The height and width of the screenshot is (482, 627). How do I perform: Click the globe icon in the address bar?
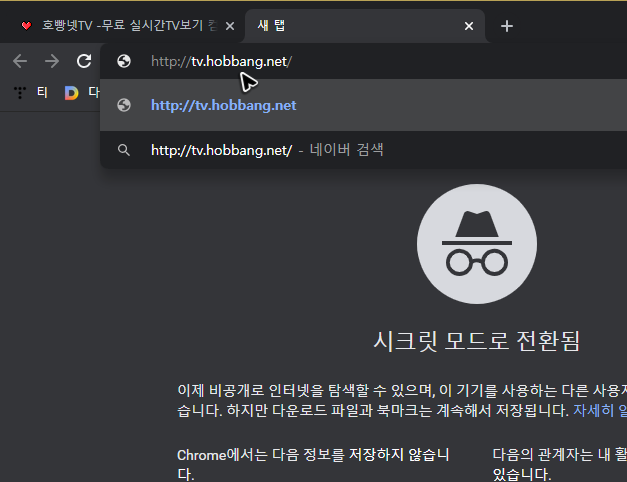(x=124, y=61)
